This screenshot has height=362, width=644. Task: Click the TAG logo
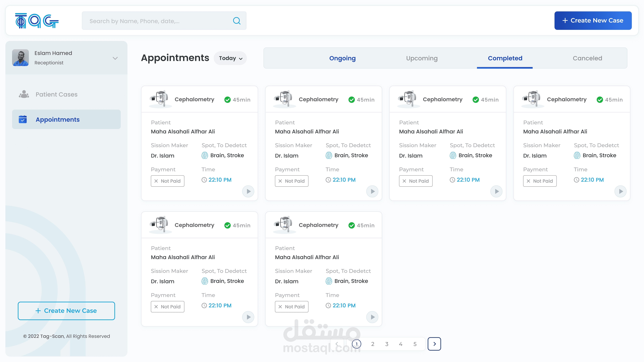click(37, 21)
